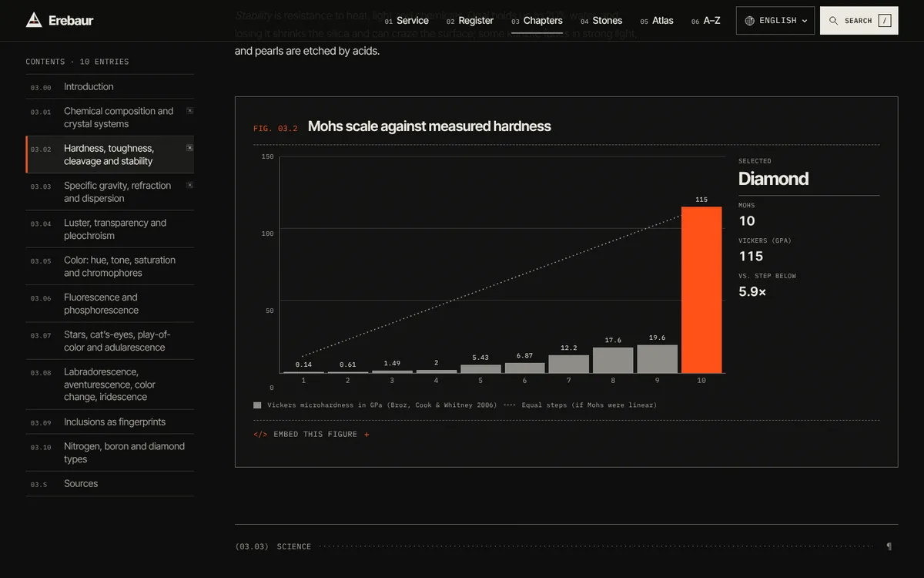Select the Mohs 8 bar labeled 17.6

click(x=613, y=360)
